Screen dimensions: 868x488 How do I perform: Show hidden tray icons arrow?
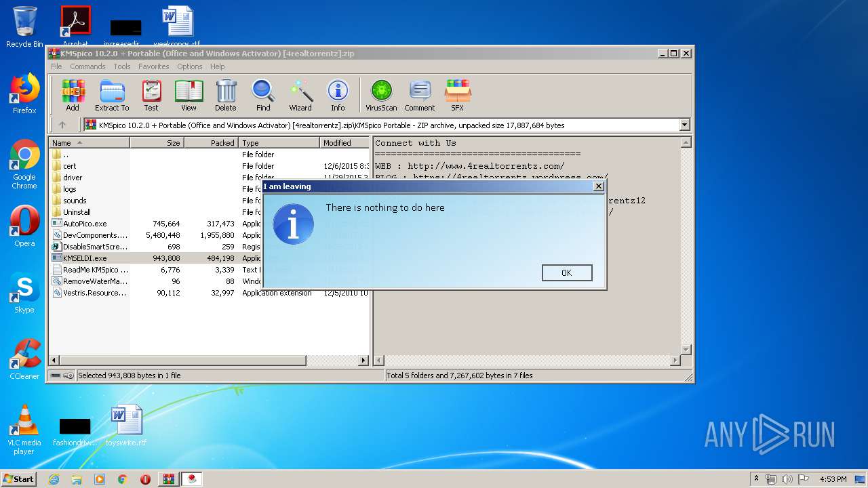pos(757,479)
